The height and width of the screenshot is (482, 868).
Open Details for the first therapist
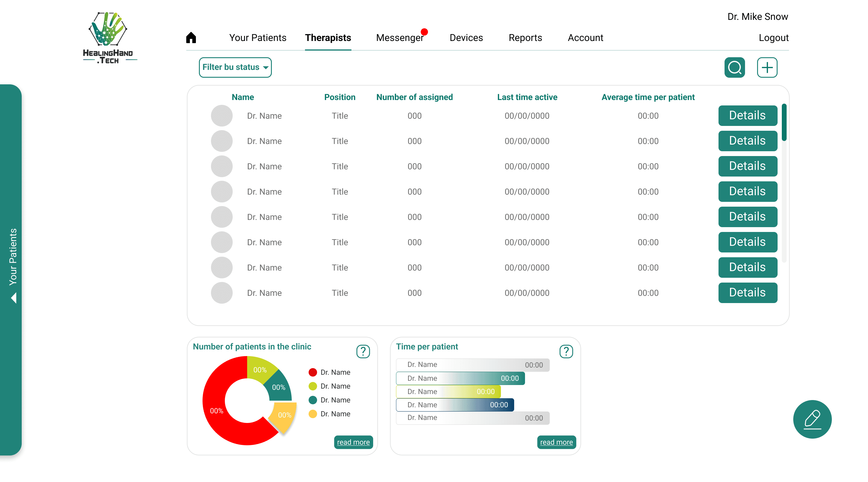[747, 116]
